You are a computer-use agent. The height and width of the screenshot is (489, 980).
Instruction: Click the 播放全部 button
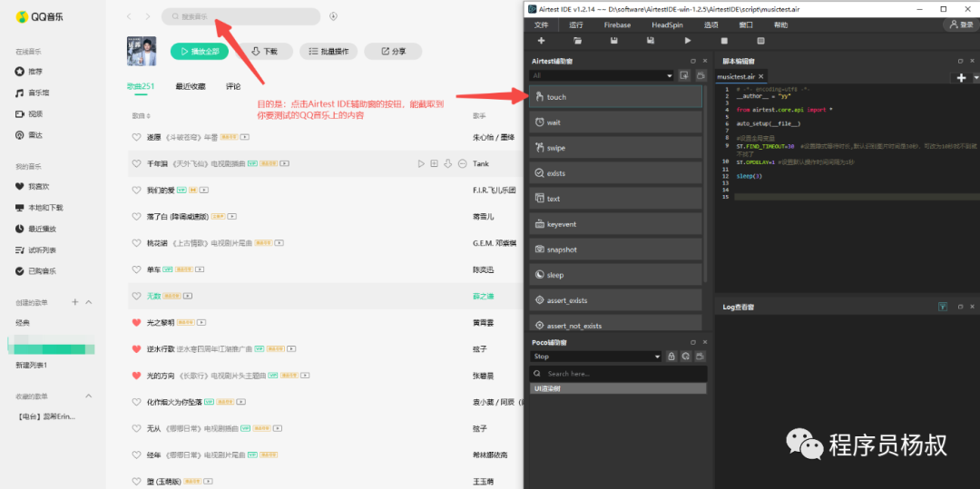(200, 51)
